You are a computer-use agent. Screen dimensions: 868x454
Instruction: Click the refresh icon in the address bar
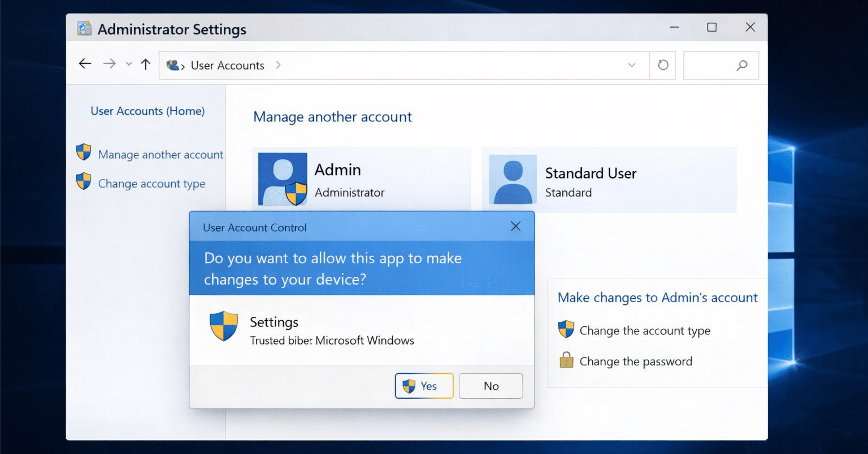pos(662,65)
